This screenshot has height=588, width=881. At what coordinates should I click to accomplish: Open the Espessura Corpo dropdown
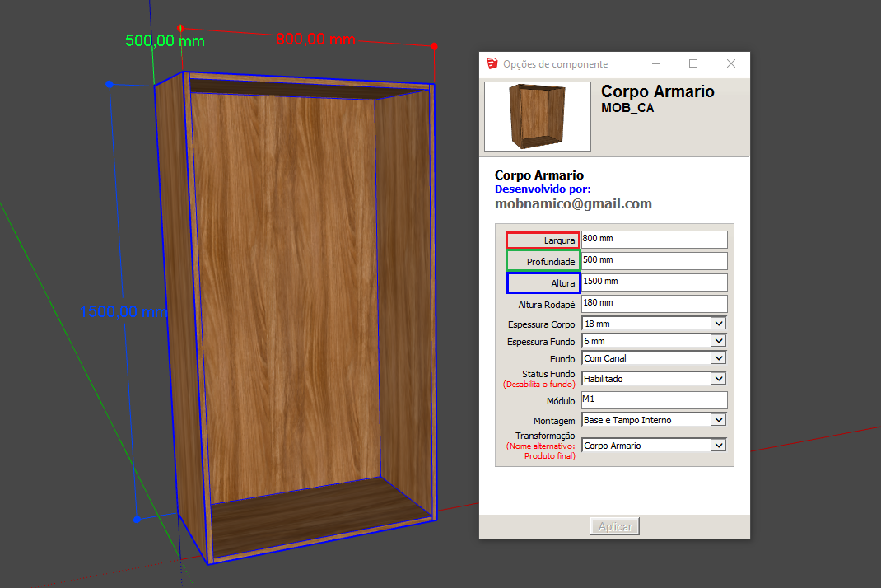pos(718,324)
